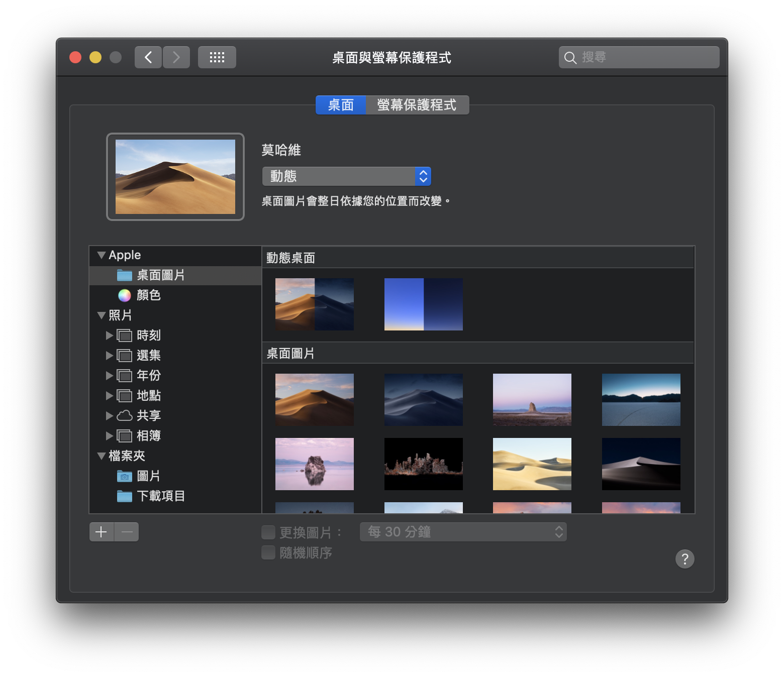Viewport: 784px width, 677px height.
Task: Remove folder with the minus button
Action: pos(127,532)
